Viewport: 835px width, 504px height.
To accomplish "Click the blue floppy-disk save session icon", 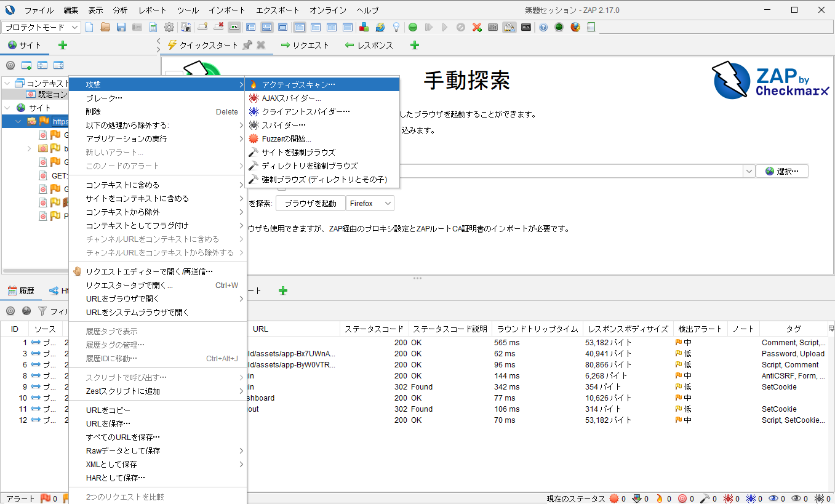I will 121,27.
